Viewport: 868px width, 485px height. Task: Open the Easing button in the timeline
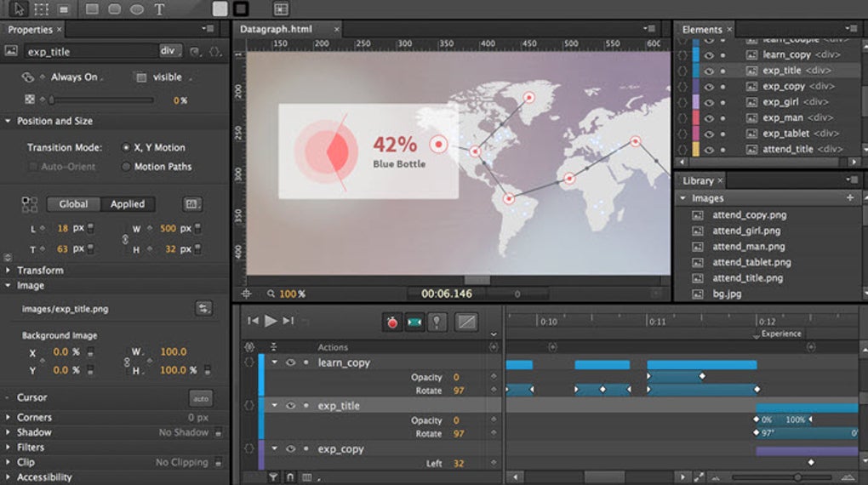466,322
